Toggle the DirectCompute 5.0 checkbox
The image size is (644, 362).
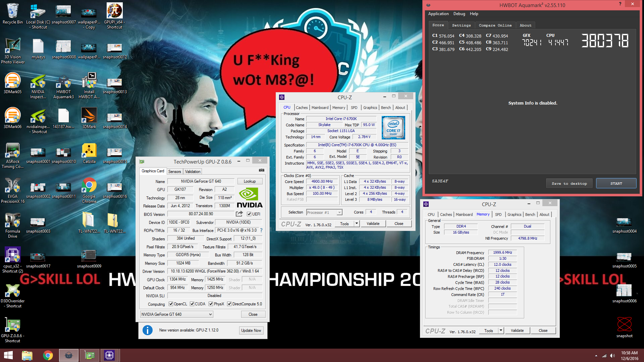229,304
